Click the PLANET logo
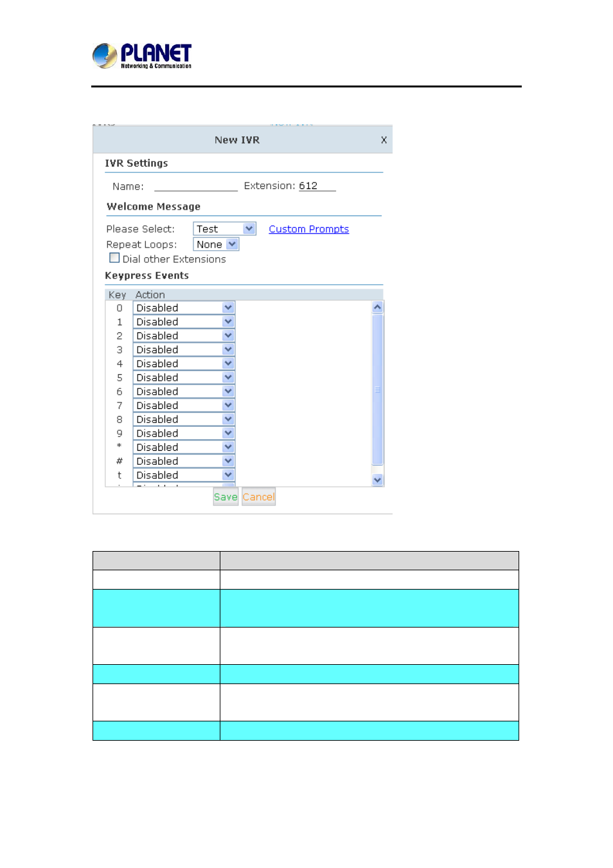 click(142, 56)
